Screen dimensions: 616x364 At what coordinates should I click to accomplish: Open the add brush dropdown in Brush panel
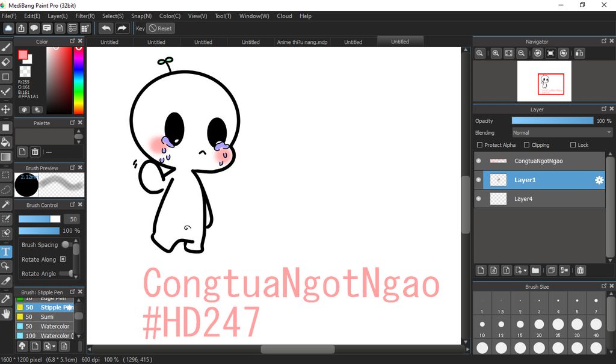point(54,346)
